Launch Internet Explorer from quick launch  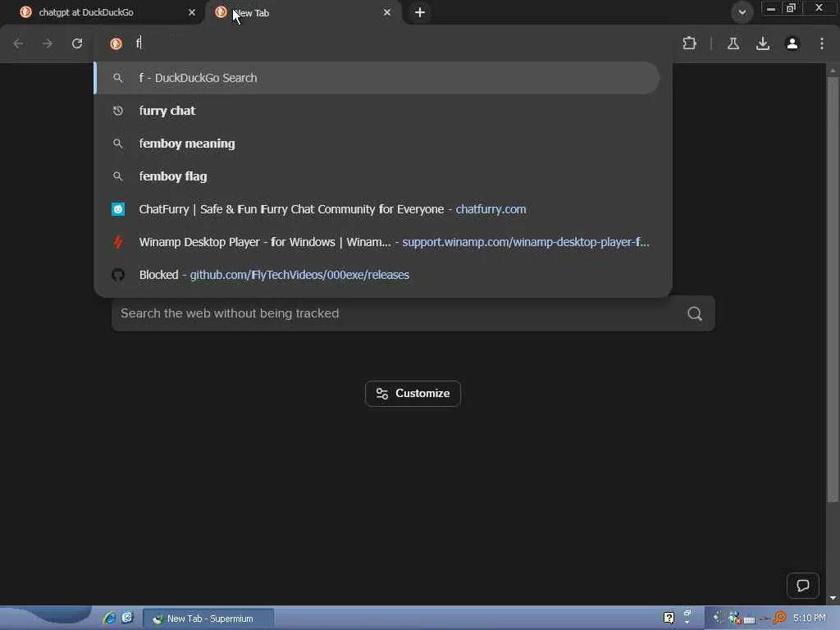pyautogui.click(x=109, y=618)
